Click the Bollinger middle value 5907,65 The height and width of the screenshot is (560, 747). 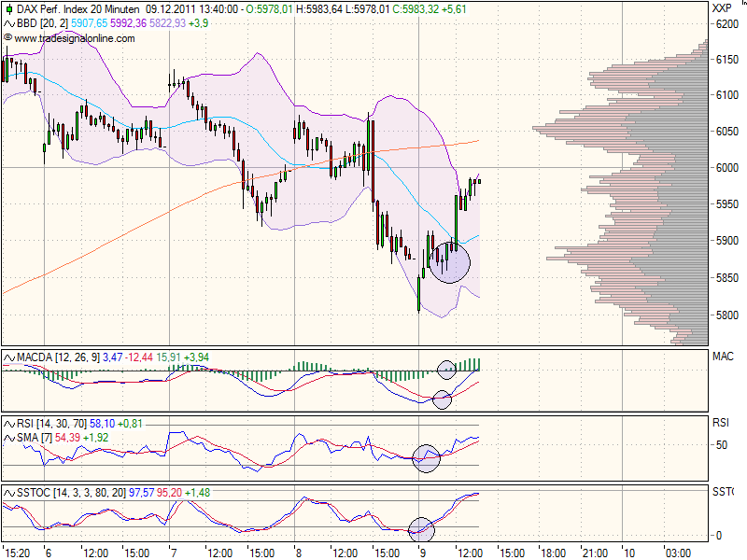(89, 23)
